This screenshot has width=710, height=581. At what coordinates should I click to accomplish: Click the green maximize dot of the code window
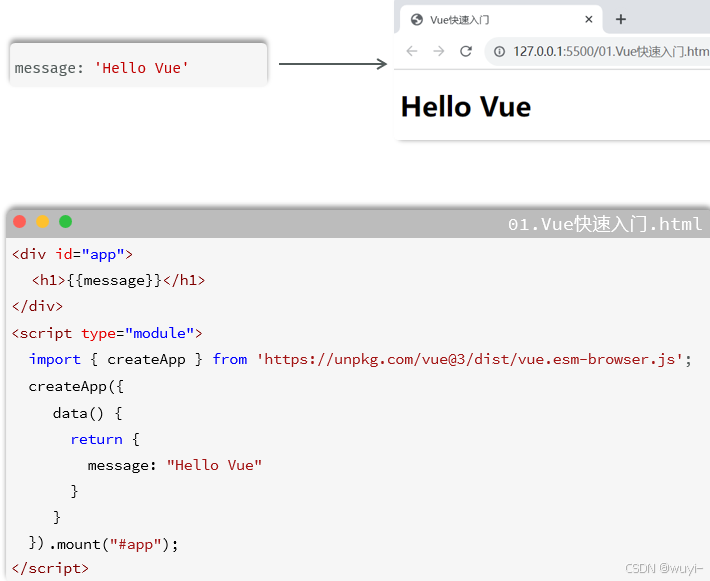(x=66, y=221)
